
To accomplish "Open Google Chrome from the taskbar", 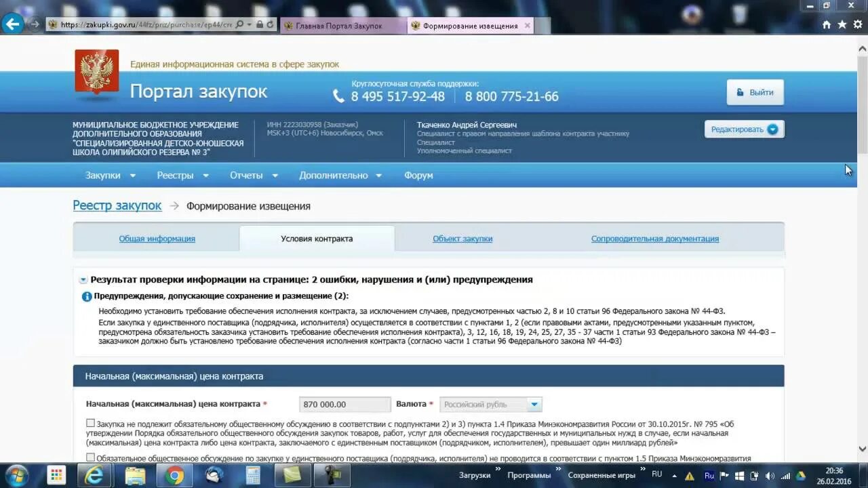I will (175, 475).
